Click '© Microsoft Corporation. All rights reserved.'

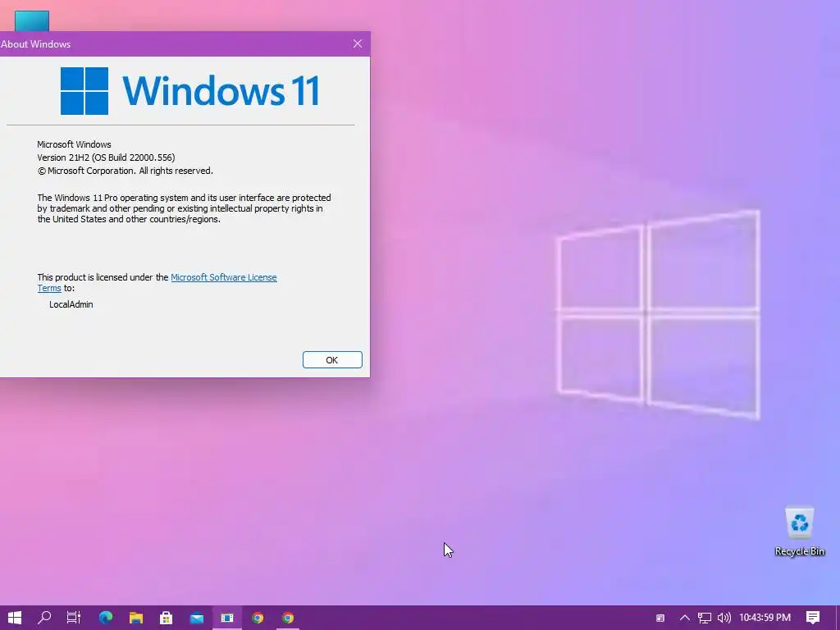click(x=125, y=171)
